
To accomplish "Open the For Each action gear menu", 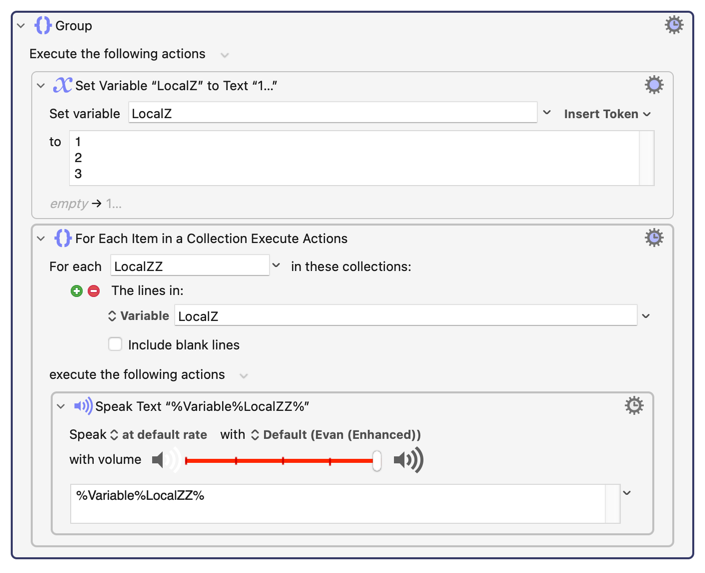I will pos(654,237).
